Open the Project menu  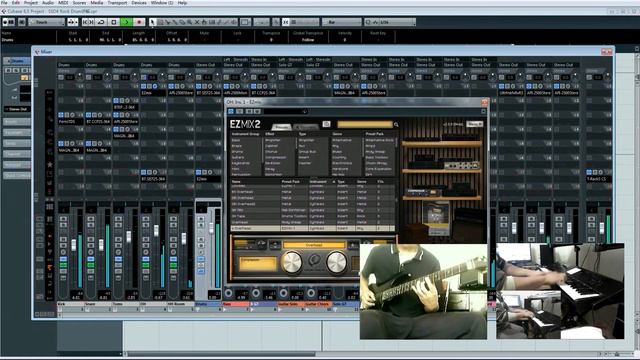tap(31, 2)
